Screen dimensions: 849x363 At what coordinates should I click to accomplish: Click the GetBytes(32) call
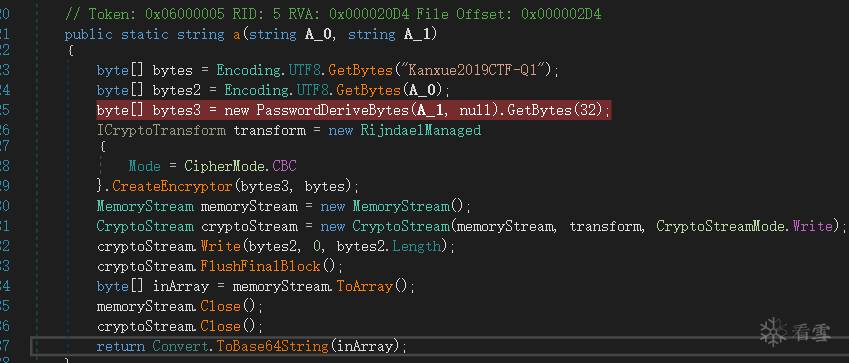554,111
